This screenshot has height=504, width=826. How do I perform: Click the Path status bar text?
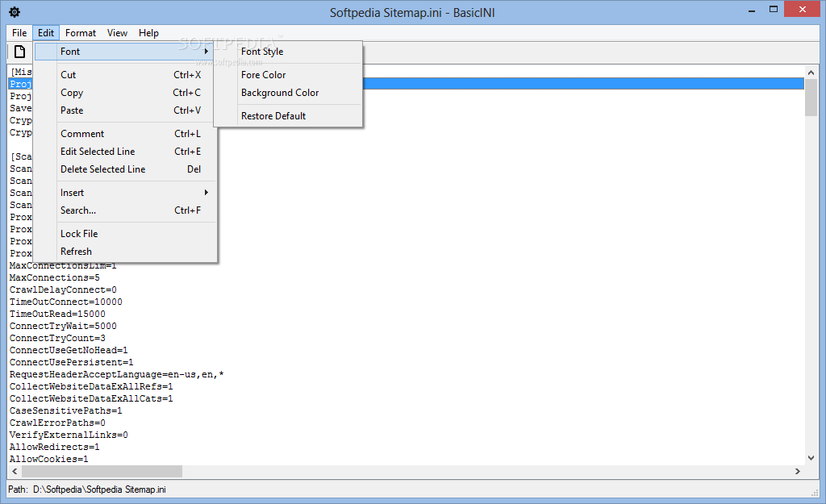pos(87,489)
